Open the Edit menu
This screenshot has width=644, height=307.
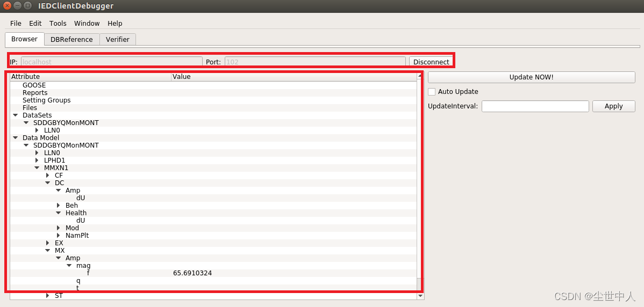point(35,24)
